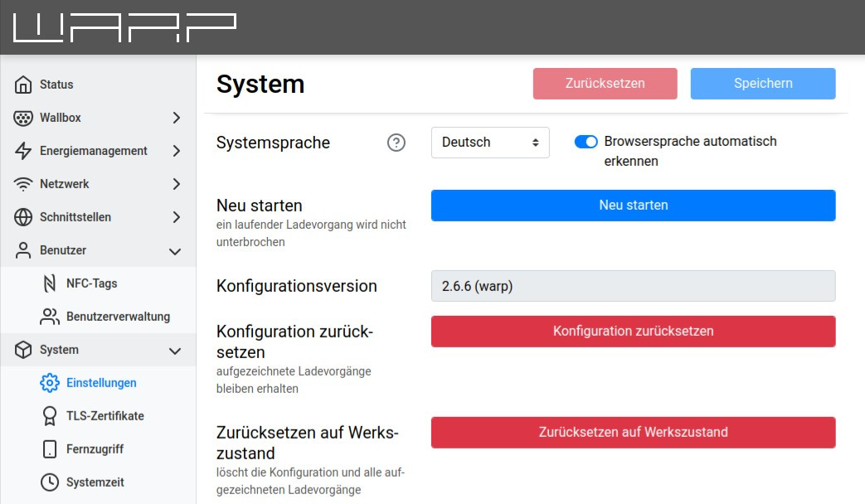Viewport: 865px width, 504px height.
Task: Open Benutzerverwaltung in the sidebar
Action: pos(118,317)
